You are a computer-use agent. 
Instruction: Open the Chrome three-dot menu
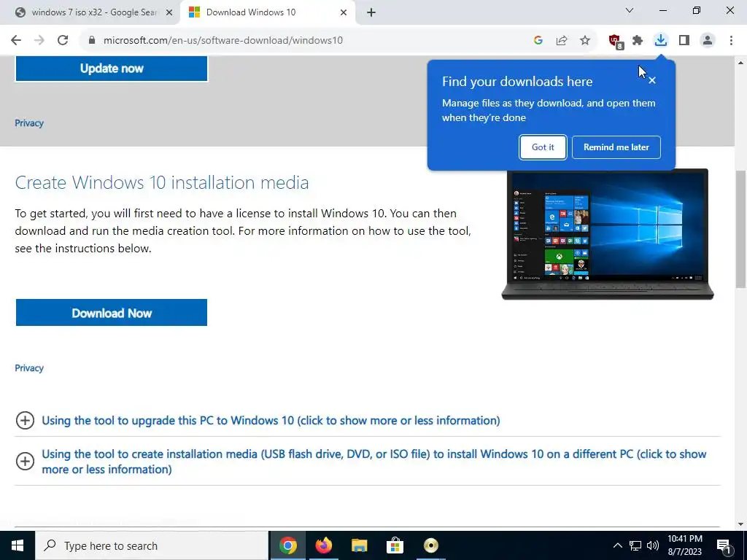(x=731, y=41)
